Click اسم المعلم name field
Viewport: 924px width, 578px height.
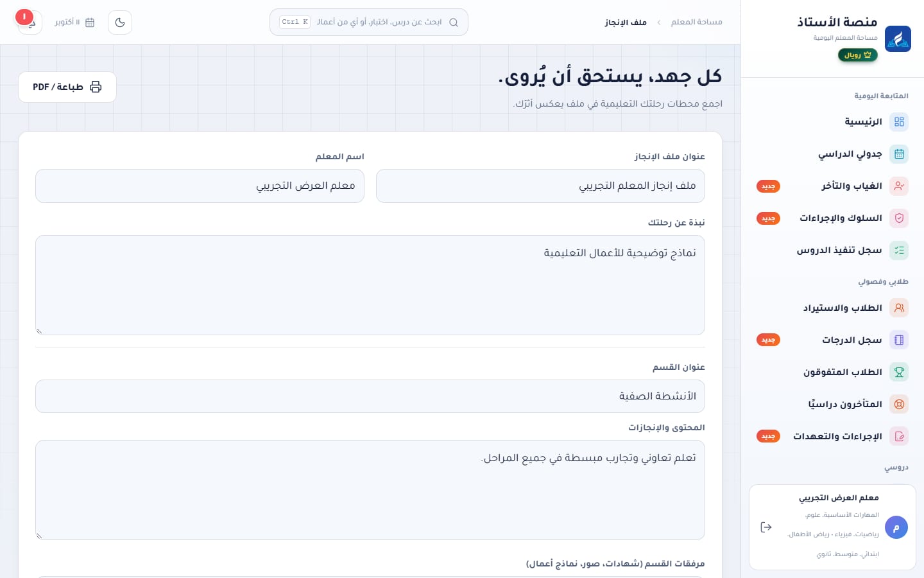pos(200,186)
